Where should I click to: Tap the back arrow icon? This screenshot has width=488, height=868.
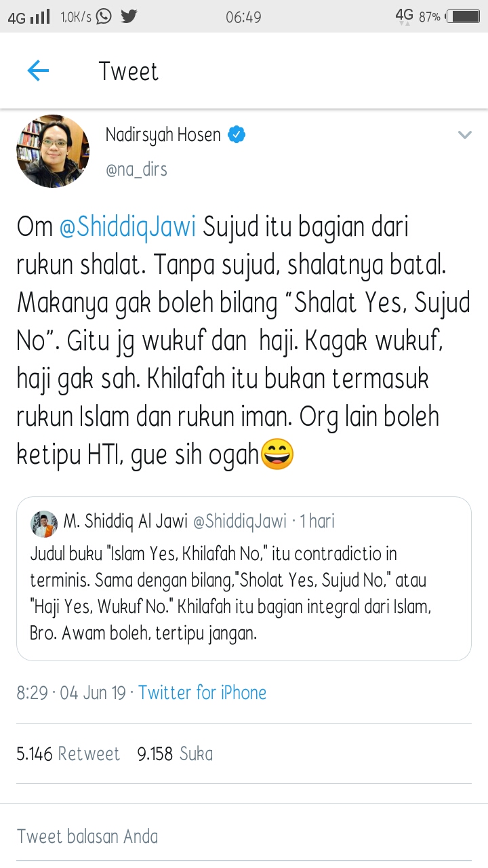coord(38,71)
